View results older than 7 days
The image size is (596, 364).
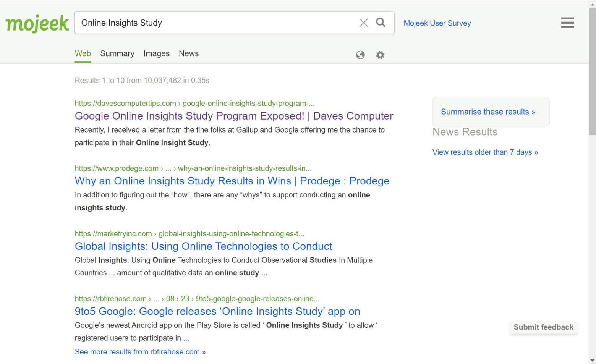[x=485, y=152]
